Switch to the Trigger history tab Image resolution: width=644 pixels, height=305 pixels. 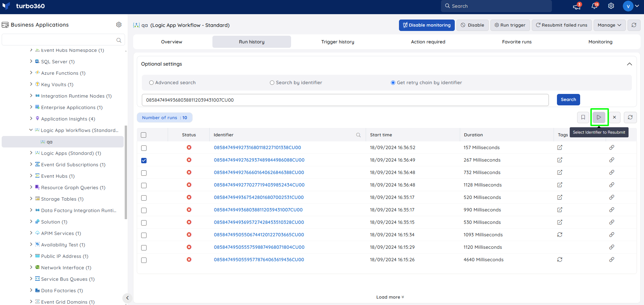337,42
